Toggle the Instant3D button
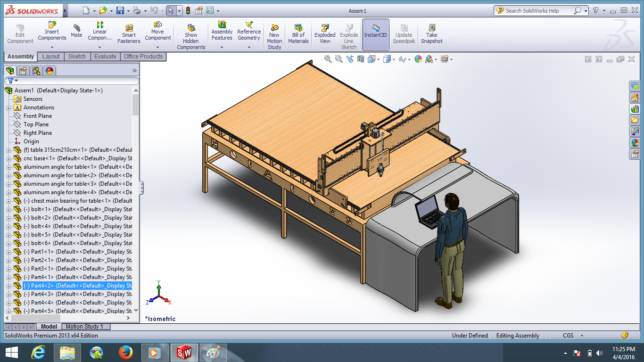 tap(376, 34)
